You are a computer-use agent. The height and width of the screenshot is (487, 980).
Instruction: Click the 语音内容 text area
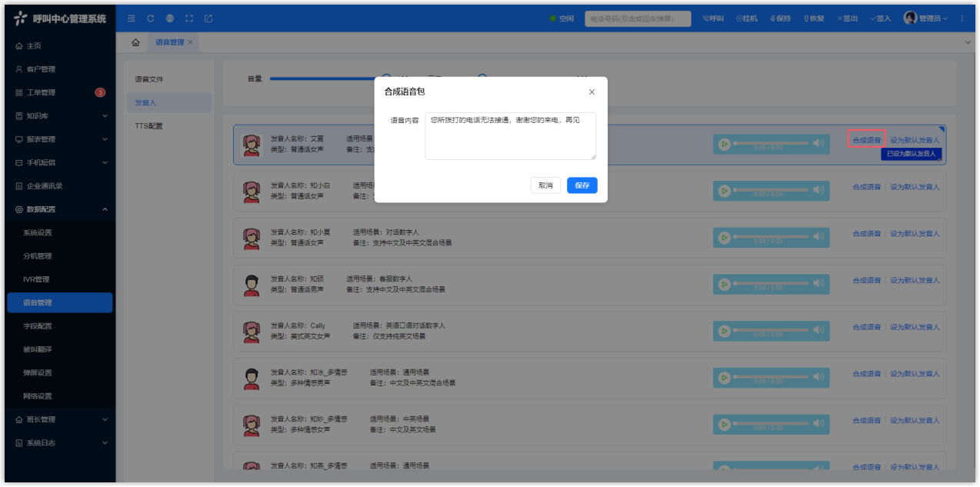(x=510, y=136)
